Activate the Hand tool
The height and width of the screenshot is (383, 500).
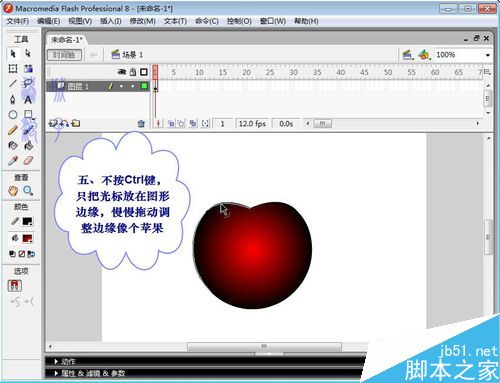tap(13, 191)
